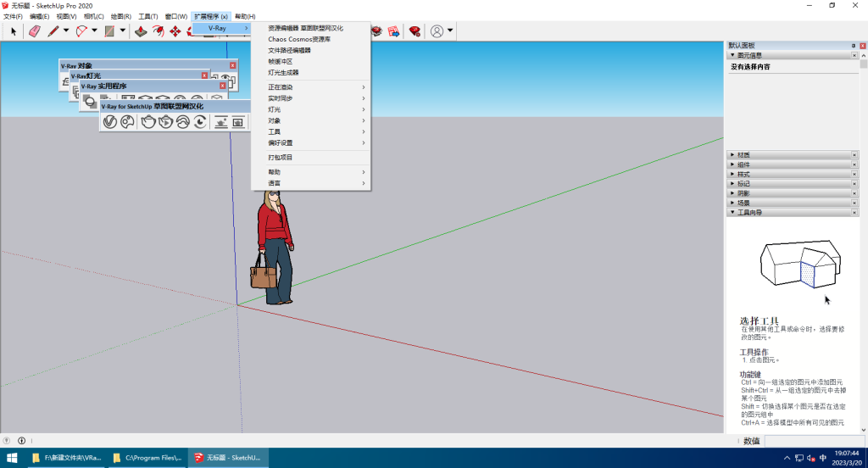Close the V-Ray 灯光 floating toolbar
The image size is (868, 468).
[204, 75]
